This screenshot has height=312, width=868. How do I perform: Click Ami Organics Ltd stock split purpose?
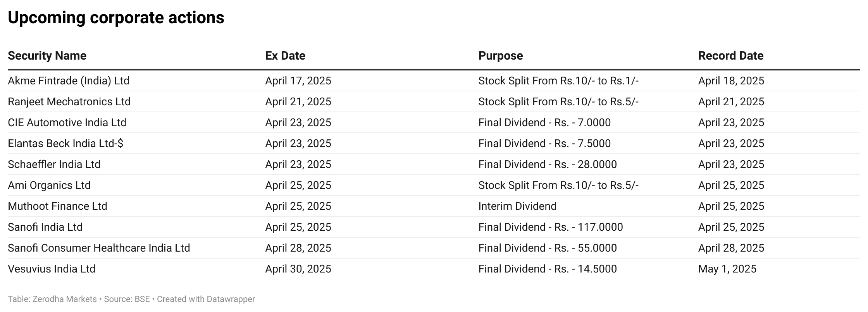558,185
